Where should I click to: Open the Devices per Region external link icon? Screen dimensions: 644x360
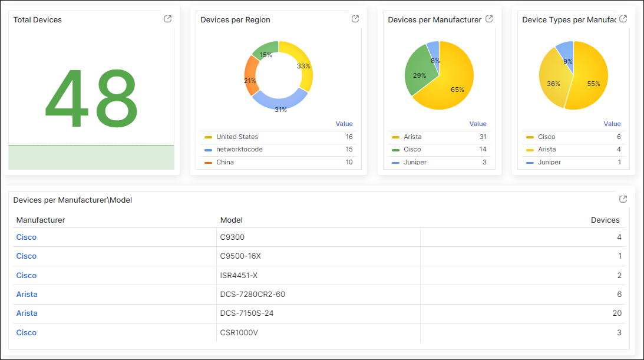click(x=355, y=18)
